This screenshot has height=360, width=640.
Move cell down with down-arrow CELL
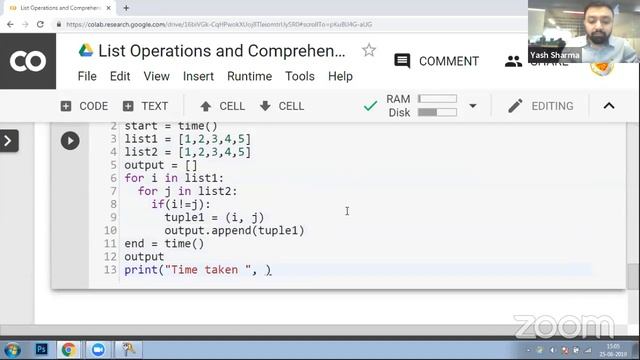pos(282,106)
